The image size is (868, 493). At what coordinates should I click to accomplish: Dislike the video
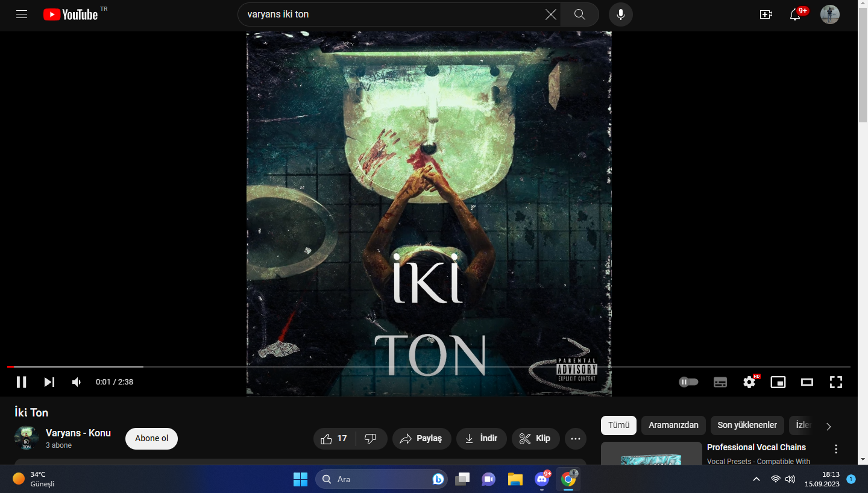[371, 439]
